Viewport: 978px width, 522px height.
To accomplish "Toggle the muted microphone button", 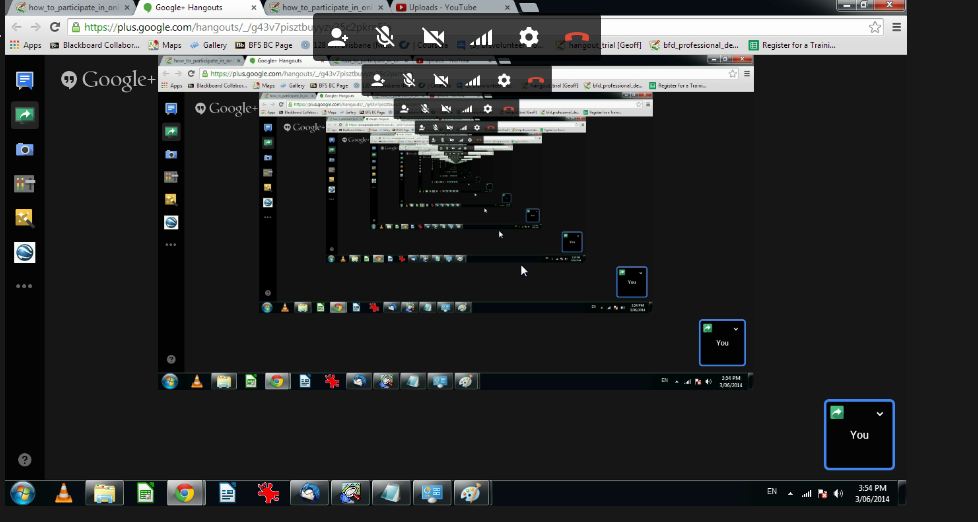I will pyautogui.click(x=385, y=38).
